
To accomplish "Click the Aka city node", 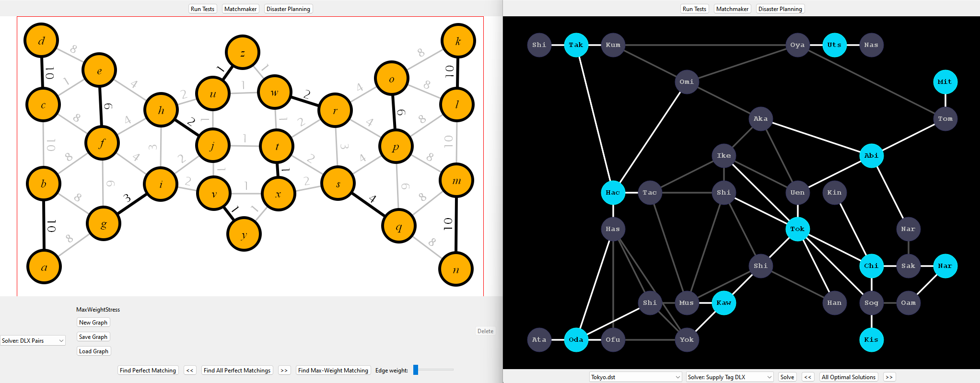I will point(760,119).
